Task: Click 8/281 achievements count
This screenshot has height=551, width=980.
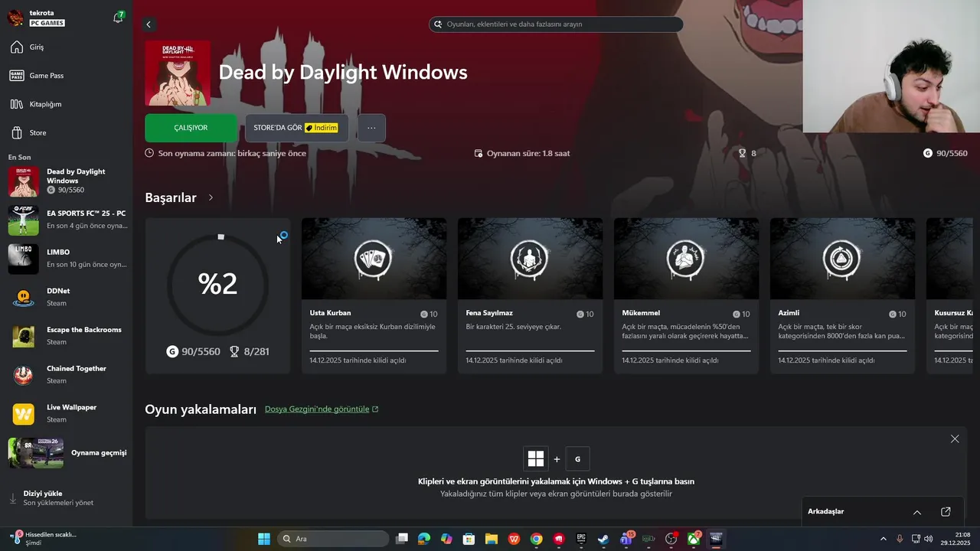Action: click(250, 352)
